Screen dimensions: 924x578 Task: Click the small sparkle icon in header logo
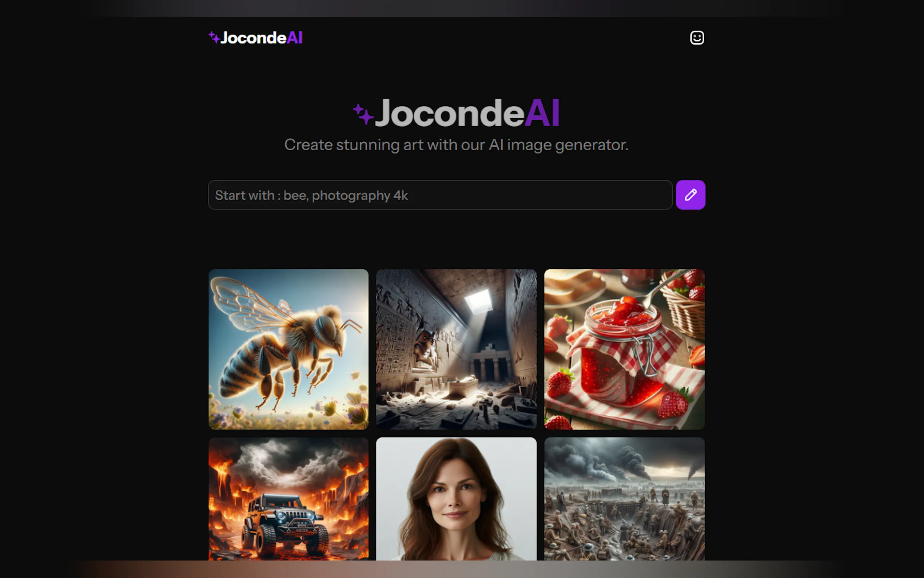pyautogui.click(x=214, y=37)
